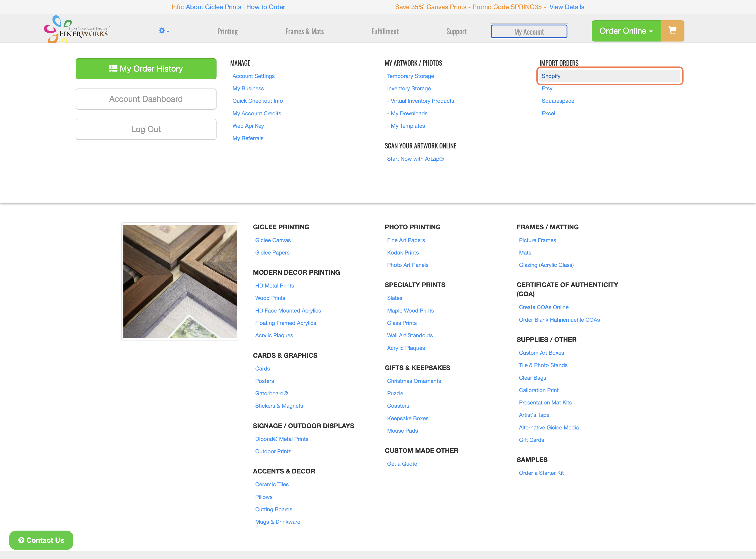
Task: Expand the Order Online dropdown
Action: [x=626, y=31]
